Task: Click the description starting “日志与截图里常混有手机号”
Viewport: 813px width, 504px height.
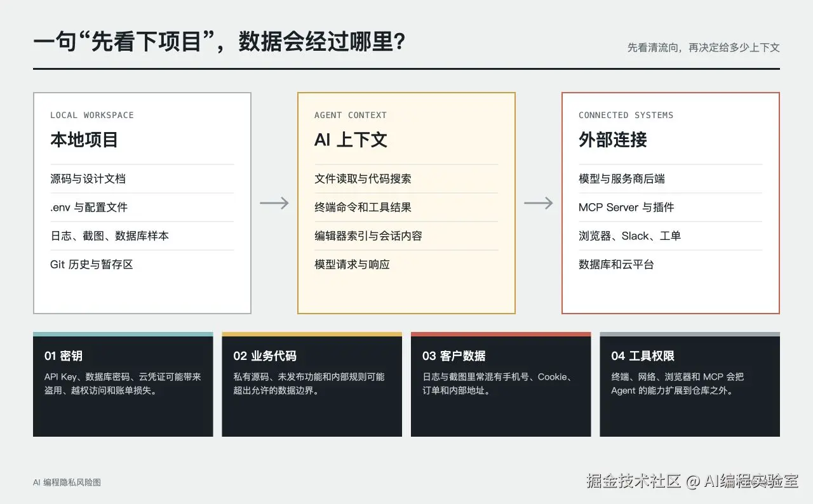Action: (498, 383)
